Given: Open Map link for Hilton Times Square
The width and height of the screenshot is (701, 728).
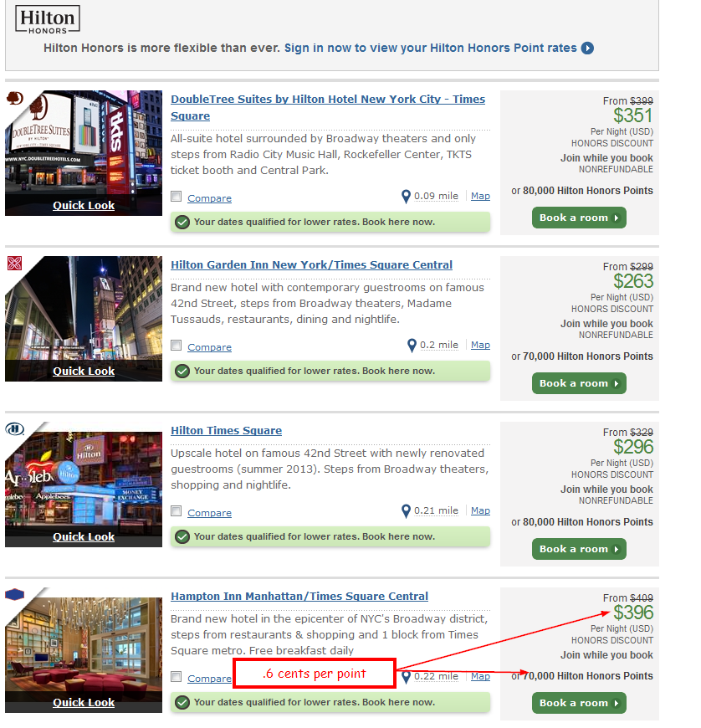Looking at the screenshot, I should click(x=480, y=510).
